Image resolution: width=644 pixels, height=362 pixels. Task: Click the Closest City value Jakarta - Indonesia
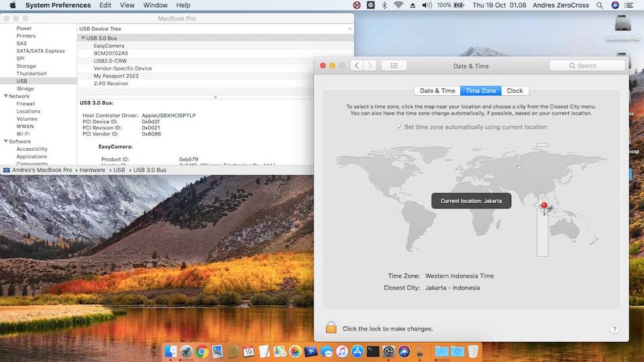point(452,288)
